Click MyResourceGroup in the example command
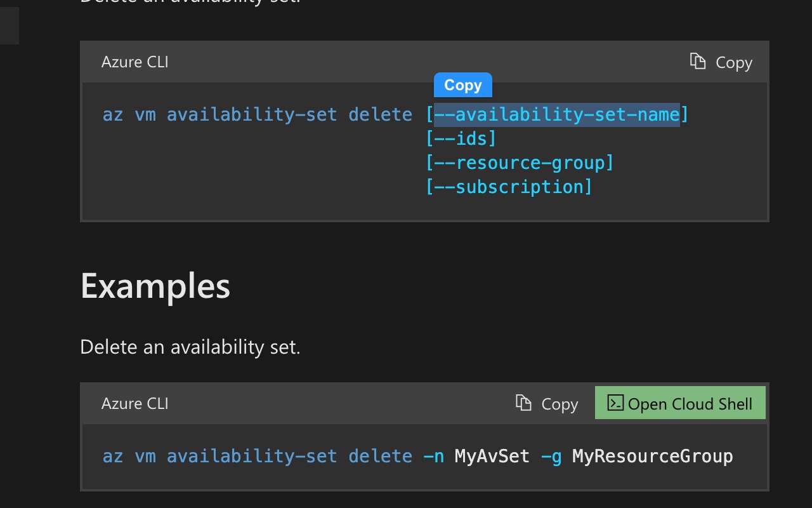812x508 pixels. tap(652, 457)
